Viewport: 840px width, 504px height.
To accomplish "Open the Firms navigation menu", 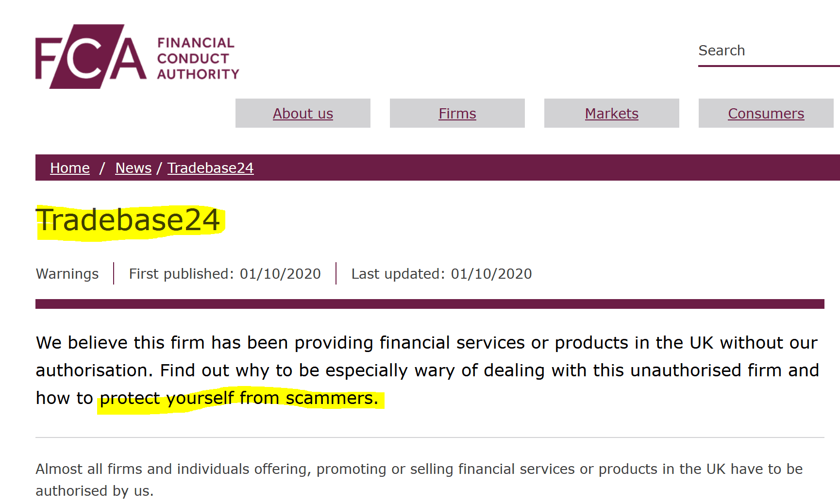I will [456, 113].
